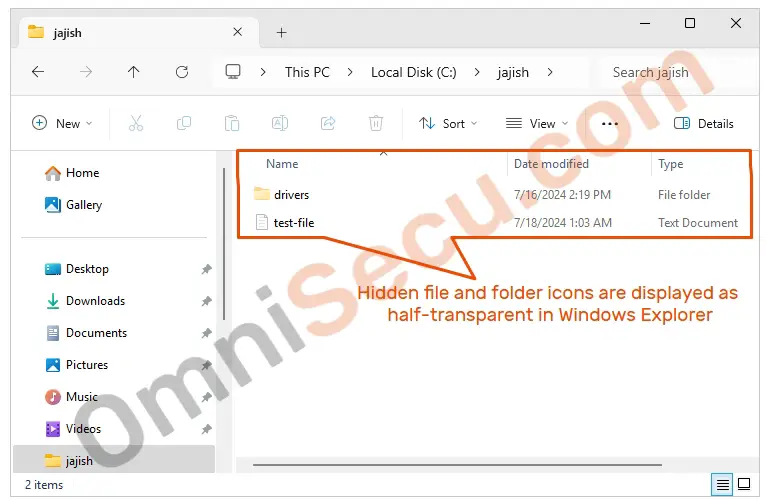Click the 7/16/2024 2:19 PM date cell
This screenshot has width=766, height=503.
(562, 195)
